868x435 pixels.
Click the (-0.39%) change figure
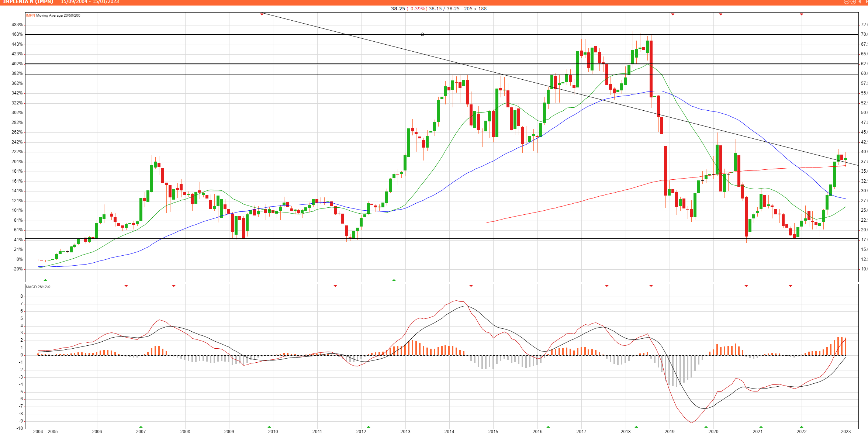coord(417,9)
